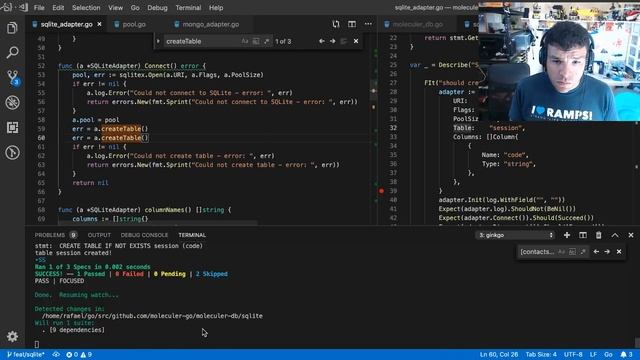Open the Manage settings gear
Screen dimensions: 640x360
(x=12, y=336)
